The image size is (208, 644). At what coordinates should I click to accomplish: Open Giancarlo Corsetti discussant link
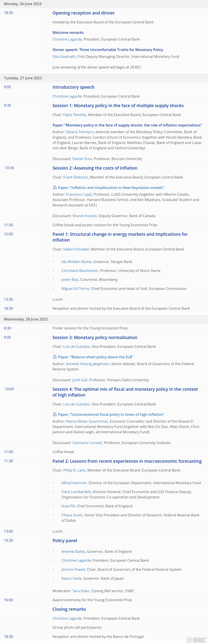(x=87, y=443)
